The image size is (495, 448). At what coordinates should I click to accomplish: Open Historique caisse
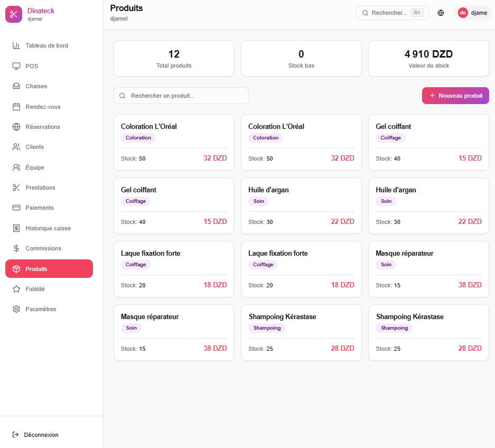pyautogui.click(x=49, y=228)
